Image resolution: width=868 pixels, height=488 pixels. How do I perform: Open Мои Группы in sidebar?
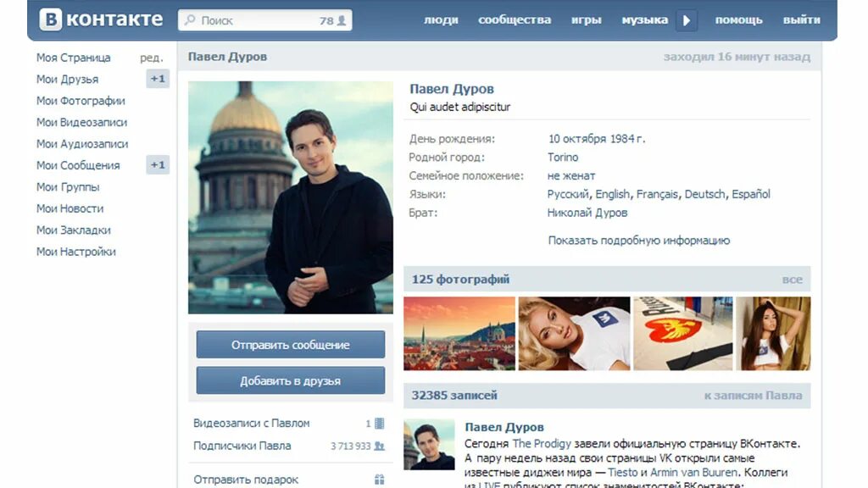pos(68,187)
